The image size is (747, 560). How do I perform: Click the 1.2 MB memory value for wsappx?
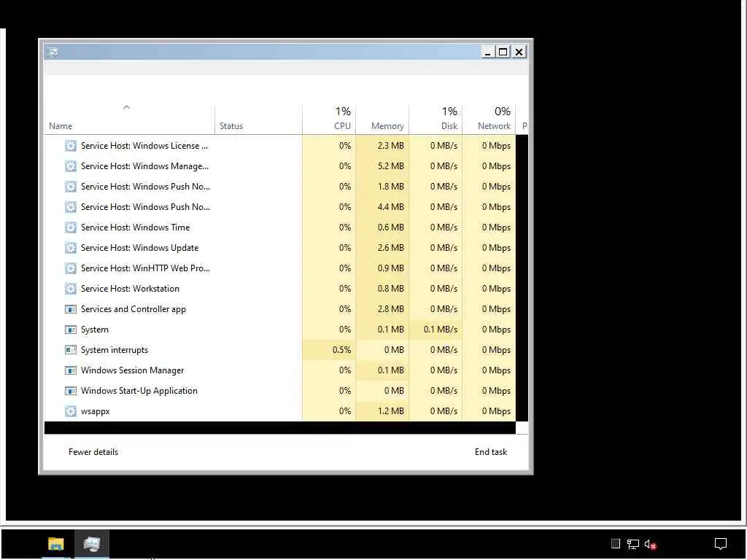tap(391, 411)
